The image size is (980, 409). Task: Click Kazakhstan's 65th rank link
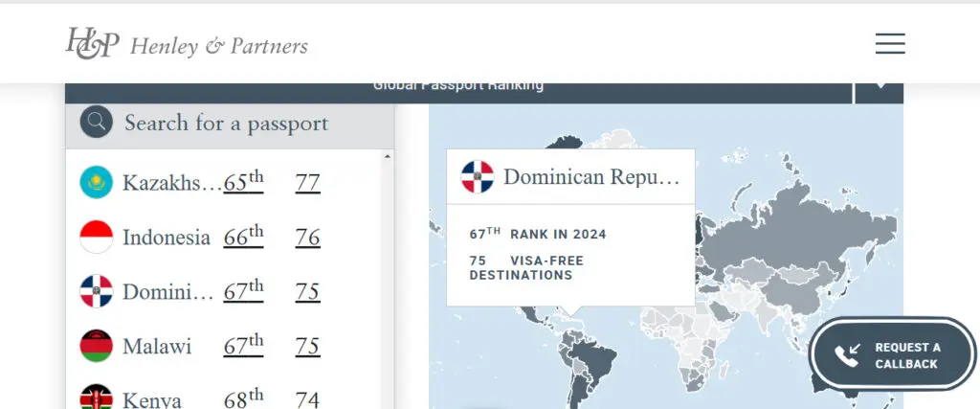click(x=243, y=182)
